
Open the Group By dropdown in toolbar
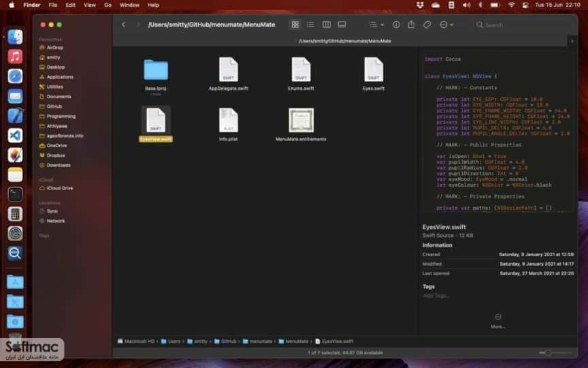click(x=376, y=25)
